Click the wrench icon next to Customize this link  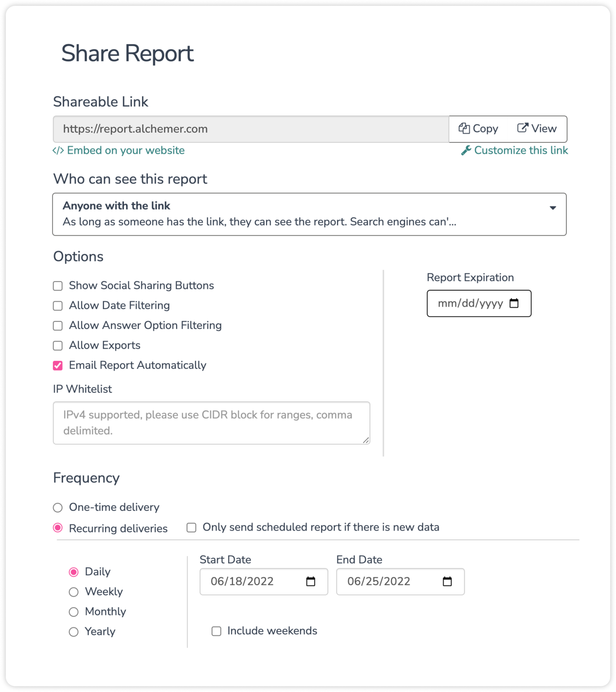pyautogui.click(x=467, y=150)
